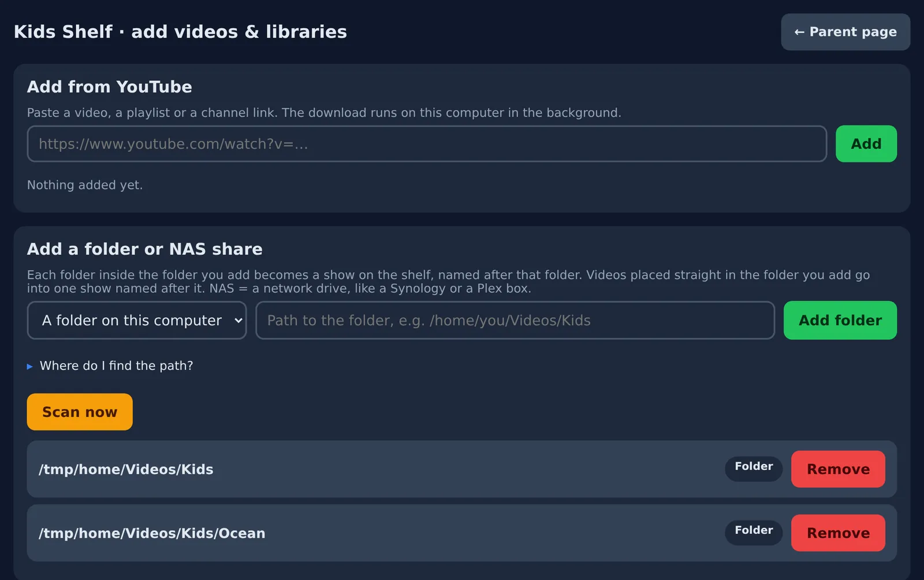Screen dimensions: 924x580
Task: Remove the /tmp/home/Videos/Kids folder
Action: [x=838, y=469]
